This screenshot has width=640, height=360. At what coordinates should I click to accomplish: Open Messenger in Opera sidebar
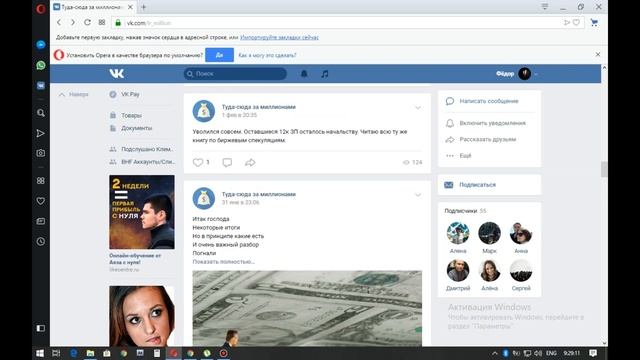[41, 44]
